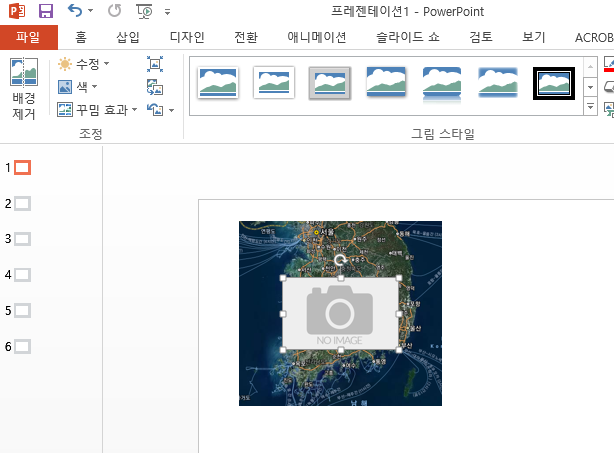Click the 배경 제거 button

(24, 88)
